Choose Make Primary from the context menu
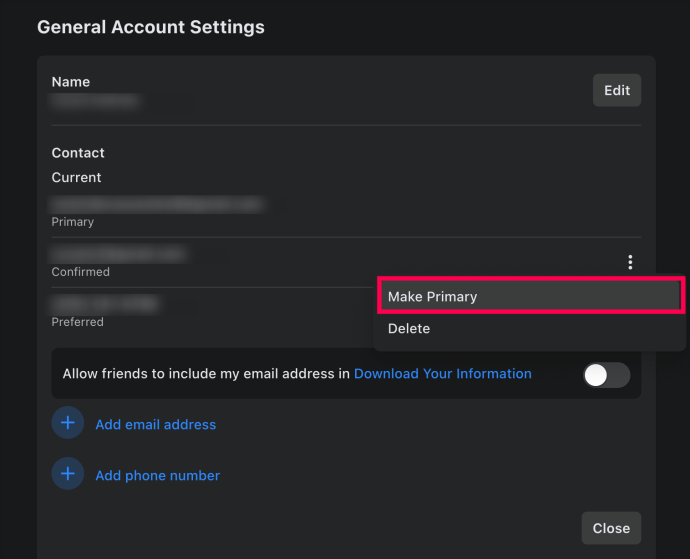Image resolution: width=690 pixels, height=559 pixels. pyautogui.click(x=530, y=297)
